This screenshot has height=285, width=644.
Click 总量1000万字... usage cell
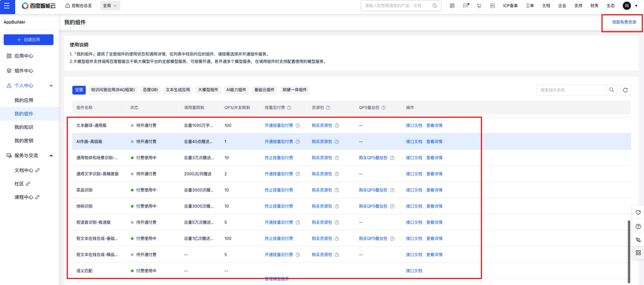[x=199, y=126]
